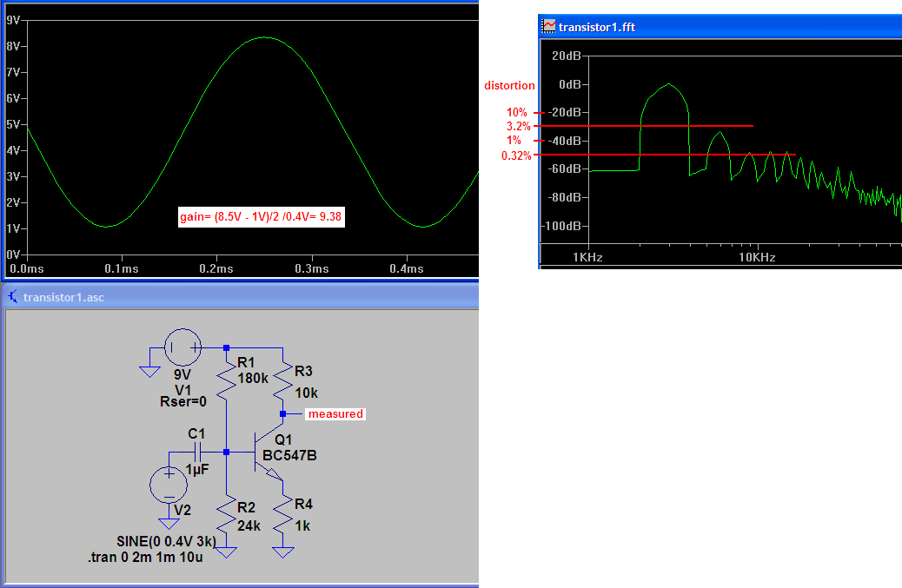
Task: Click the 10KHz label on FFT axis
Action: [x=757, y=257]
